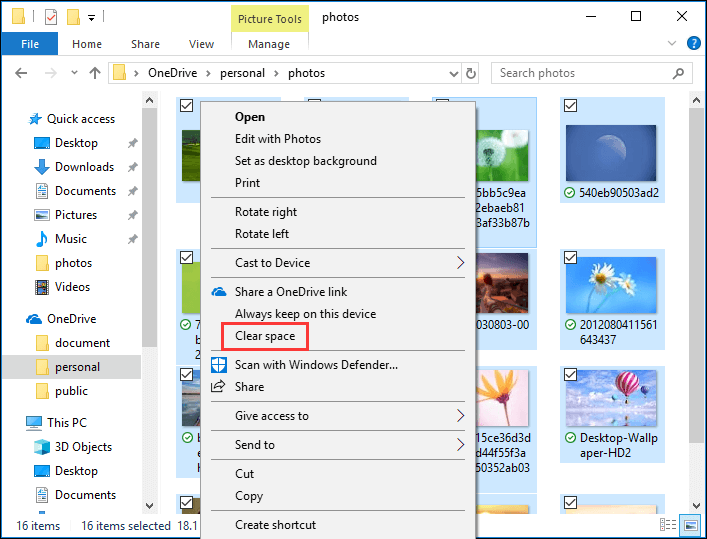Select the daisy flower photo thumbnail

coord(611,285)
